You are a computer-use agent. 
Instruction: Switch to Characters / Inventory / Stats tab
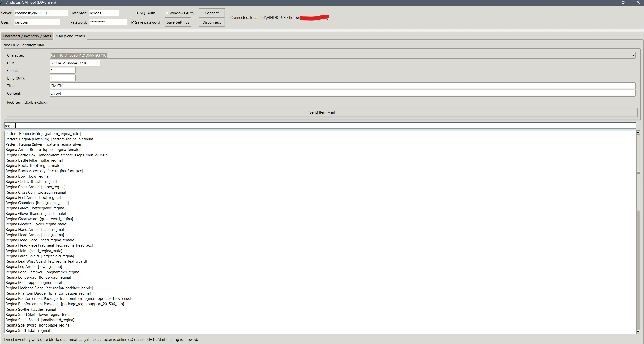pyautogui.click(x=27, y=36)
